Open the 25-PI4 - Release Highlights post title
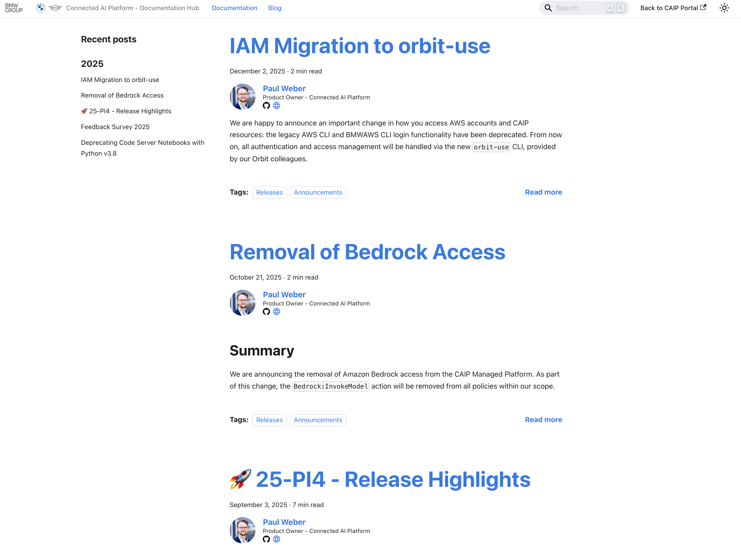The width and height of the screenshot is (741, 560). [380, 479]
